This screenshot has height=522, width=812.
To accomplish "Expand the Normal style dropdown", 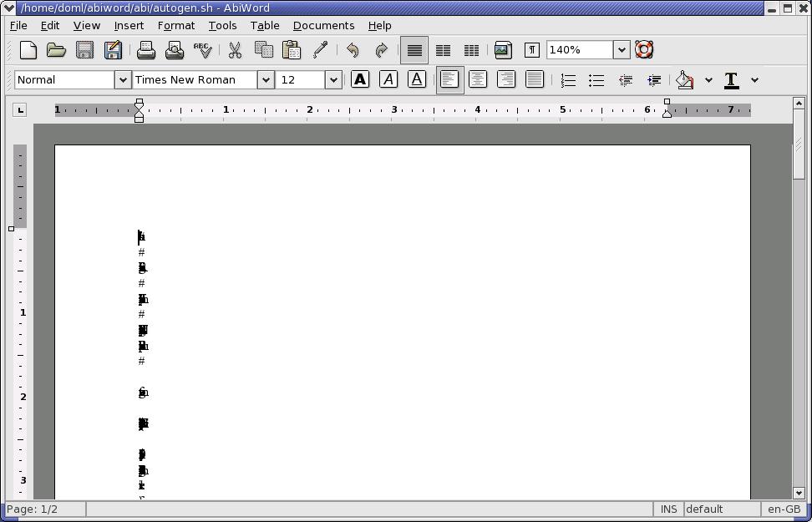I will click(x=123, y=80).
